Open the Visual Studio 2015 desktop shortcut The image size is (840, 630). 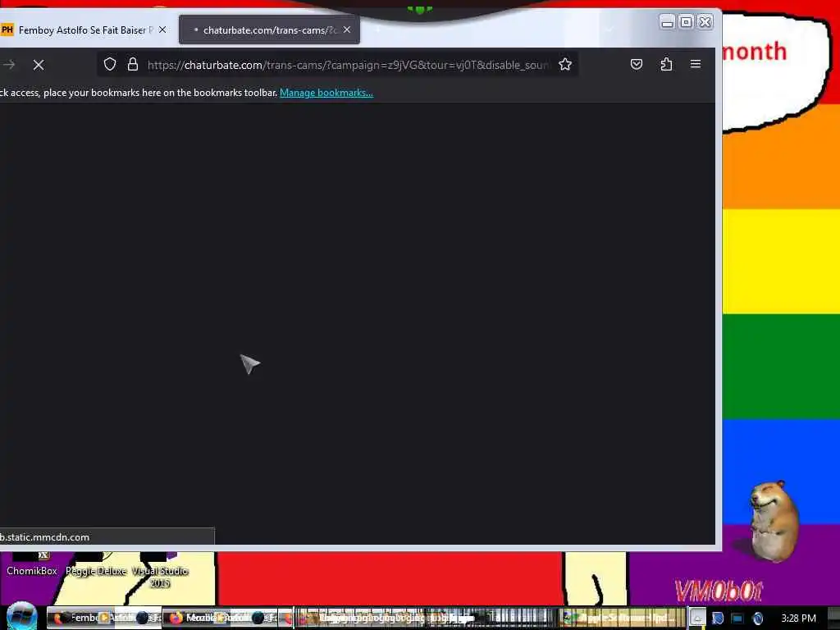click(x=160, y=571)
